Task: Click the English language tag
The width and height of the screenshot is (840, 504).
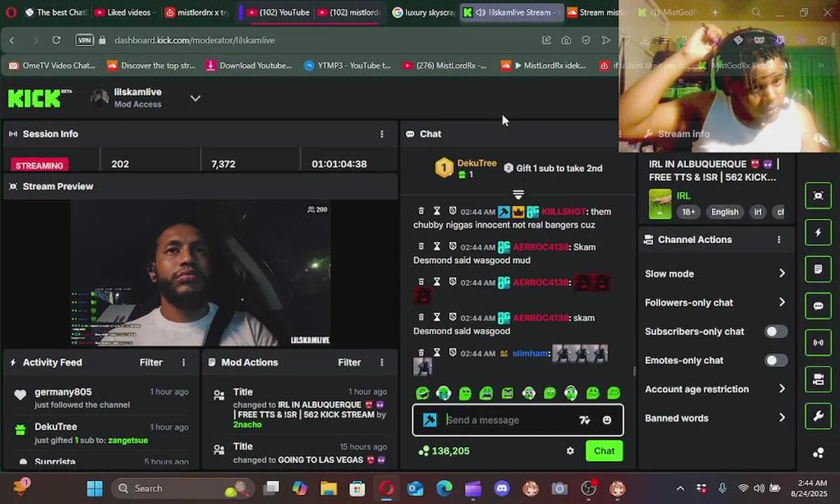Action: click(724, 212)
